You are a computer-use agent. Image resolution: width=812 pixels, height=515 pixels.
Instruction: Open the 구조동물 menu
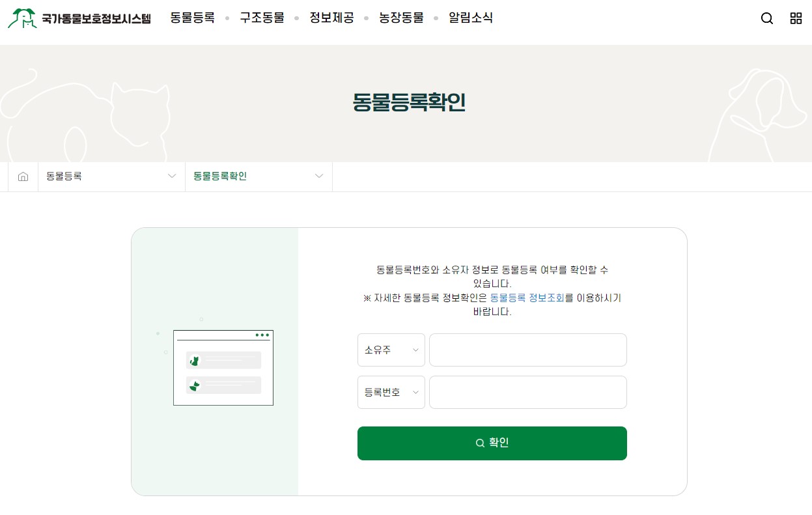tap(261, 18)
